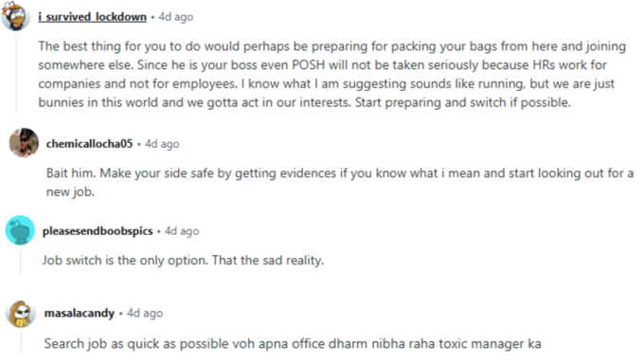The height and width of the screenshot is (363, 644).
Task: Open the pleasesendboobspics username link
Action: (98, 231)
